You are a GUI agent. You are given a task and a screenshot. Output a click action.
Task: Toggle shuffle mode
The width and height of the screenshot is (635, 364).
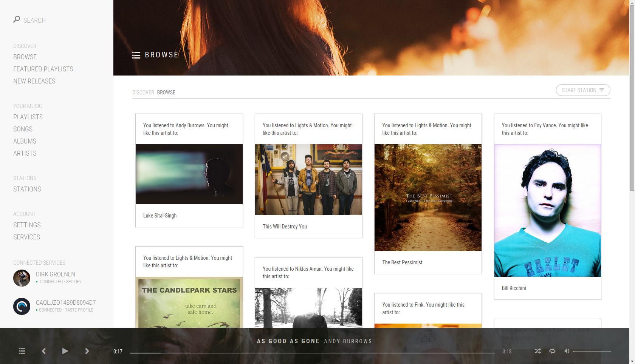tap(537, 351)
